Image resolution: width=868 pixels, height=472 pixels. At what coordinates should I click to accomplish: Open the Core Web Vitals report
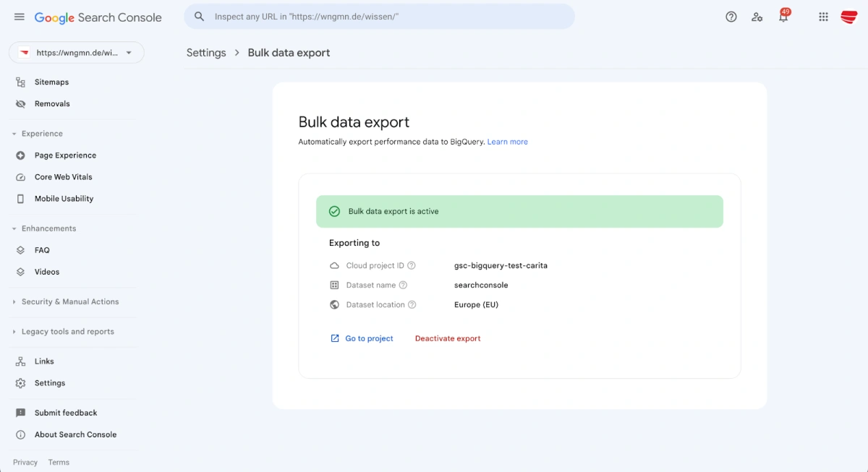tap(63, 176)
